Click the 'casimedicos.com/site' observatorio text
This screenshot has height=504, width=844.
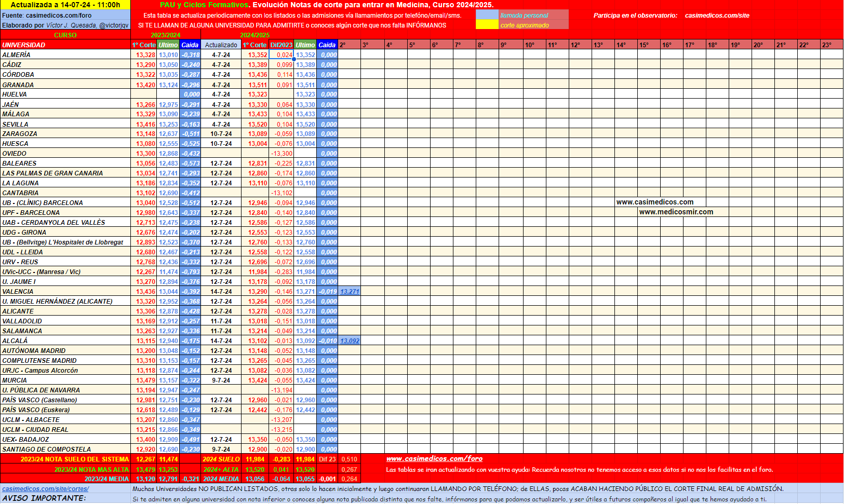pos(717,16)
